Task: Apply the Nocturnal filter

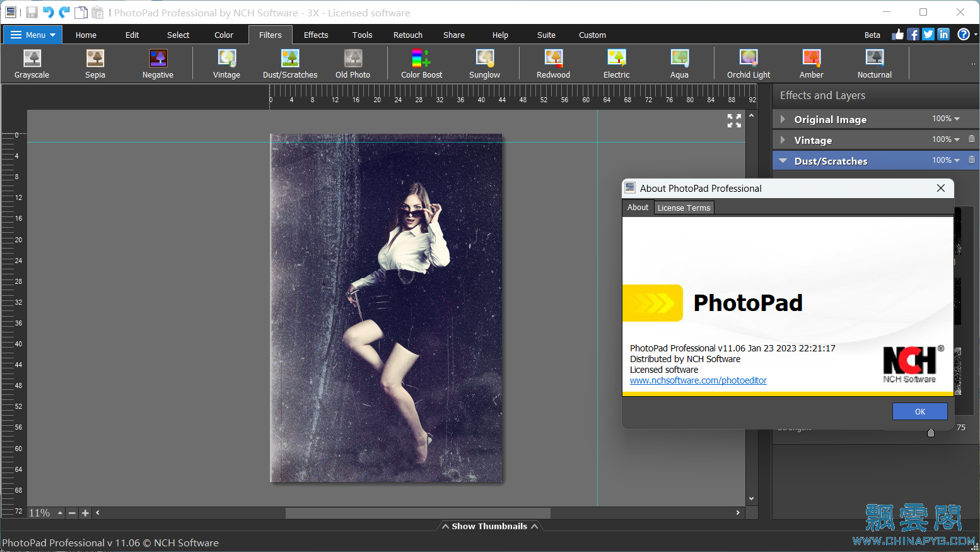Action: 875,64
